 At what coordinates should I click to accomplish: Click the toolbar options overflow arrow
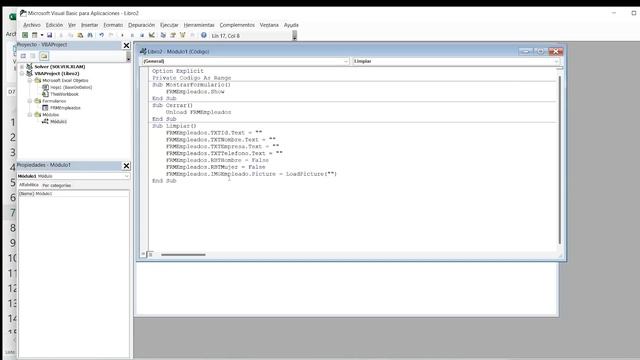coord(295,36)
